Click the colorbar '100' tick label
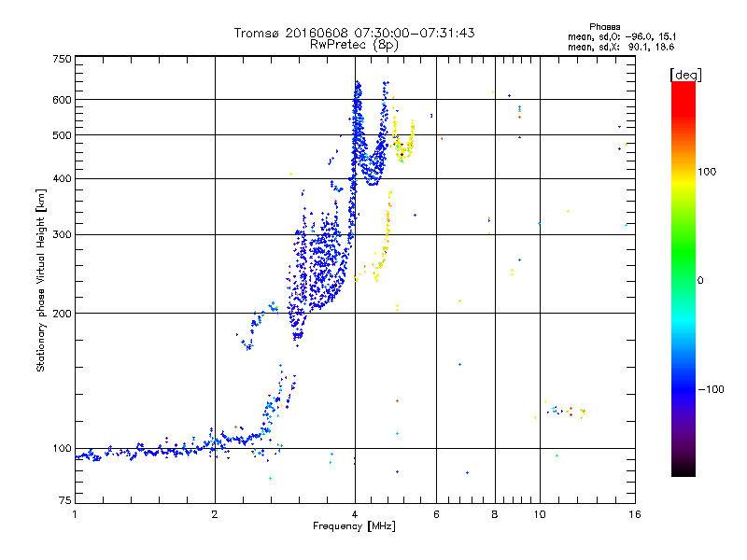Viewport: 747px width, 560px height. pos(707,172)
